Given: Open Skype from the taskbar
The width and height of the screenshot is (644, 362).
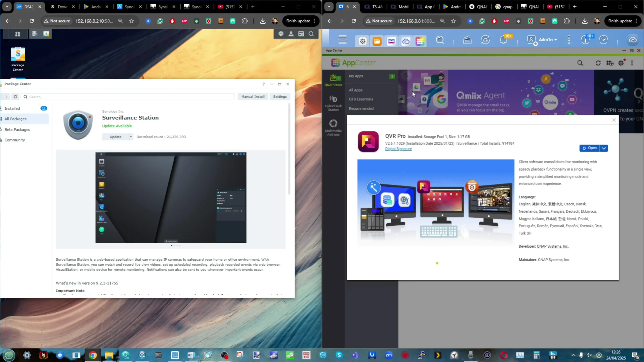Looking at the screenshot, I should 339,355.
